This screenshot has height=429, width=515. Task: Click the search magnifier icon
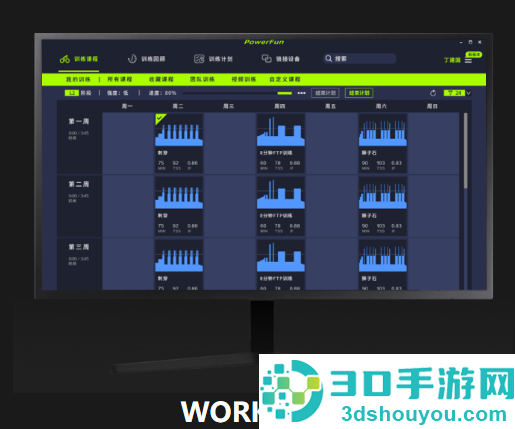328,59
